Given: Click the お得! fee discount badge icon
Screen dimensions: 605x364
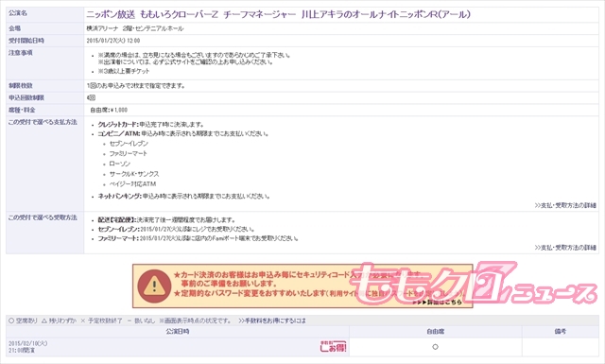Looking at the screenshot, I should click(x=333, y=346).
